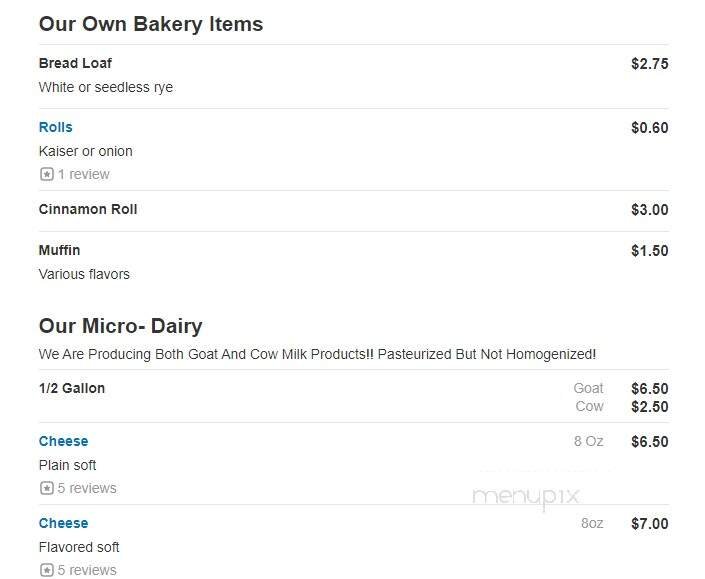This screenshot has width=705, height=579.
Task: Click star icon under Flavored soft cheese
Action: tap(46, 570)
